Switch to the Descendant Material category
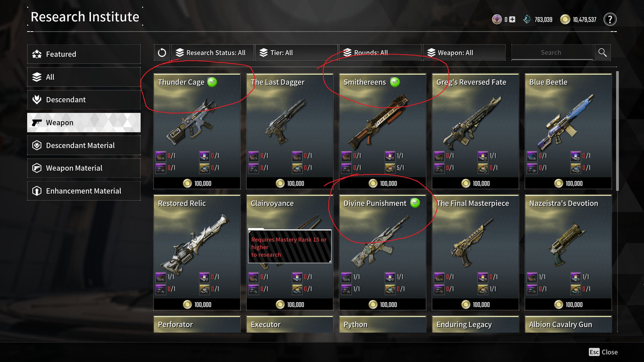644x362 pixels. pos(84,145)
